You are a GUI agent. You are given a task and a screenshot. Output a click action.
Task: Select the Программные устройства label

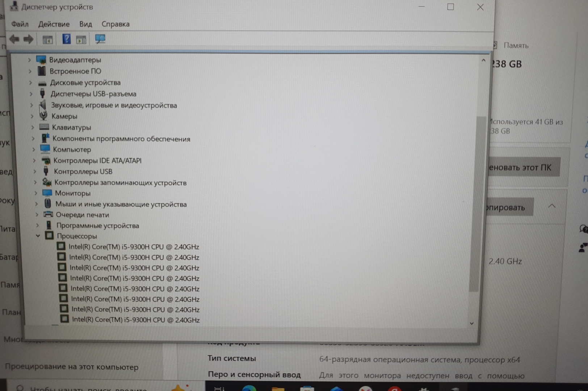[98, 226]
